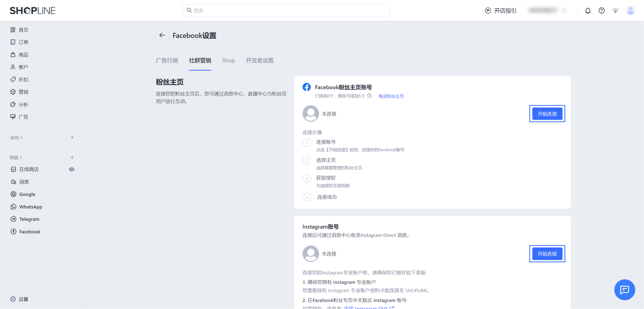
Task: Click step 2 选择主页 text
Action: pyautogui.click(x=326, y=160)
